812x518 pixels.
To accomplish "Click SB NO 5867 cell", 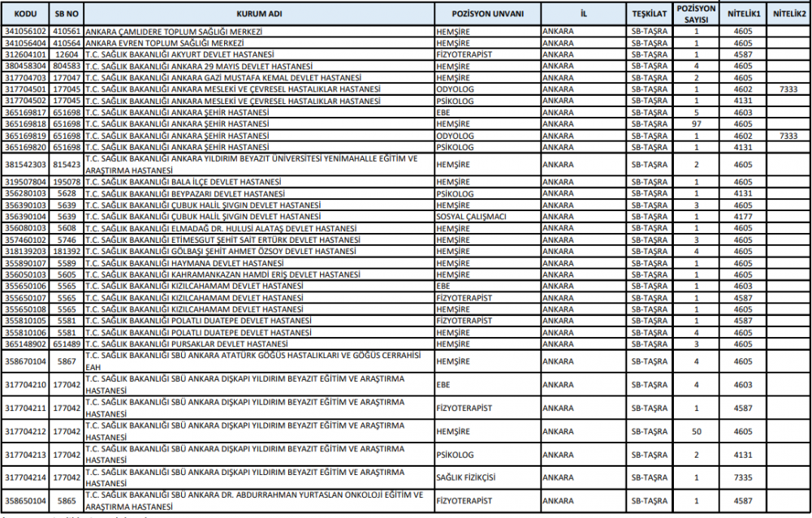I will pyautogui.click(x=67, y=361).
